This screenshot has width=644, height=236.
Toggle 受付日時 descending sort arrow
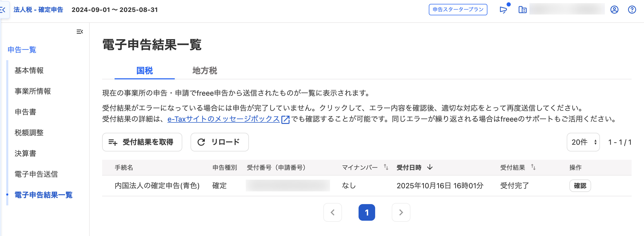tap(430, 167)
